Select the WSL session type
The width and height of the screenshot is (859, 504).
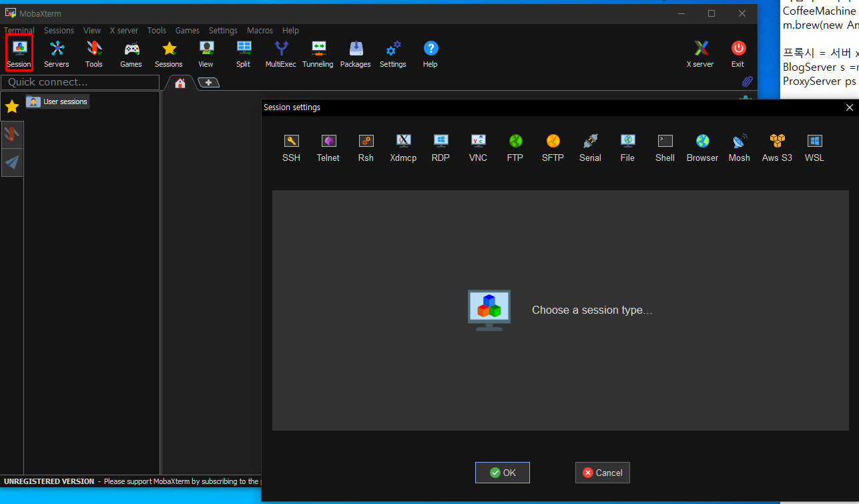click(814, 148)
